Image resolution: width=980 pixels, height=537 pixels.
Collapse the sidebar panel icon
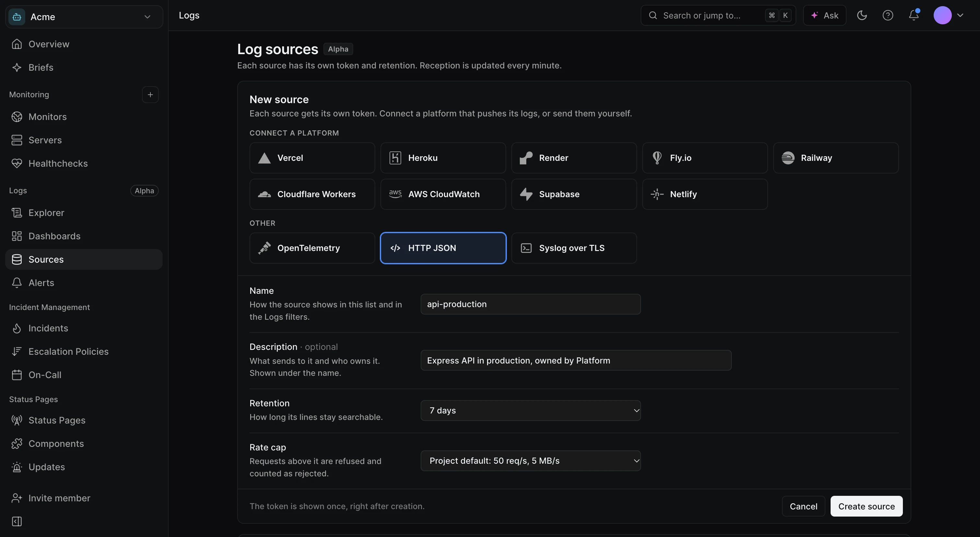tap(17, 521)
